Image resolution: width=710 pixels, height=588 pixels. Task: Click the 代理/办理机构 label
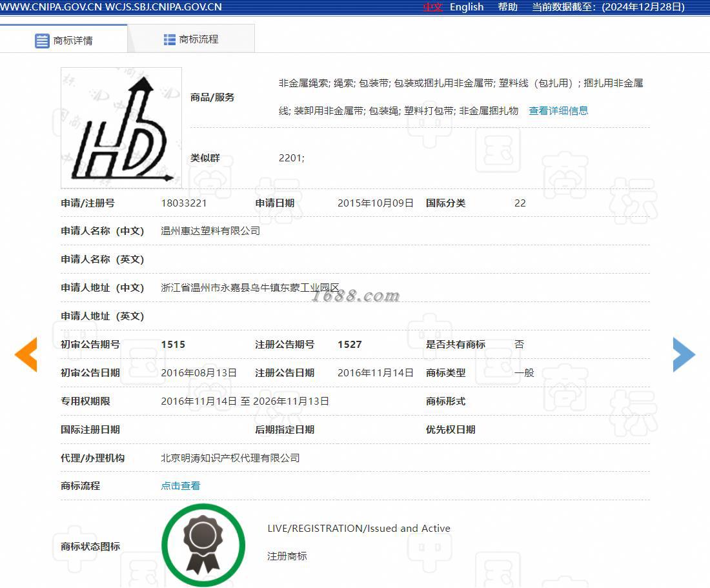tap(92, 458)
